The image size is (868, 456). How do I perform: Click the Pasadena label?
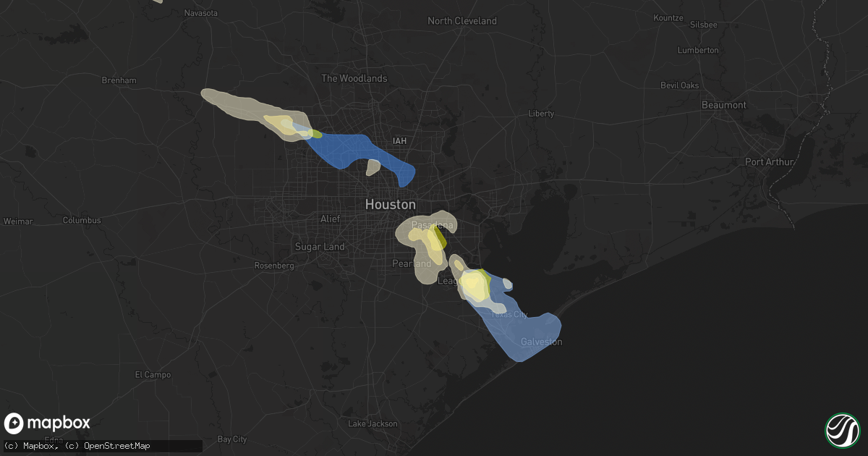[x=432, y=226]
